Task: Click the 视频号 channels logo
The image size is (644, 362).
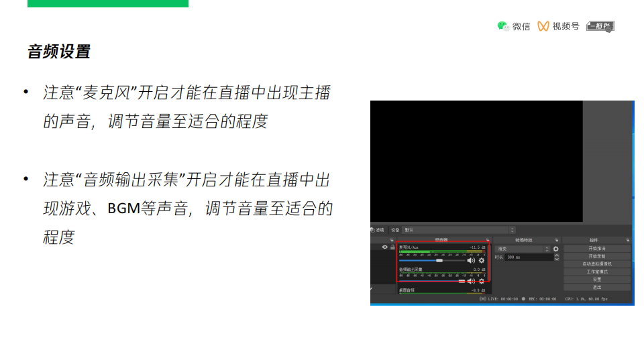Action: [x=543, y=26]
